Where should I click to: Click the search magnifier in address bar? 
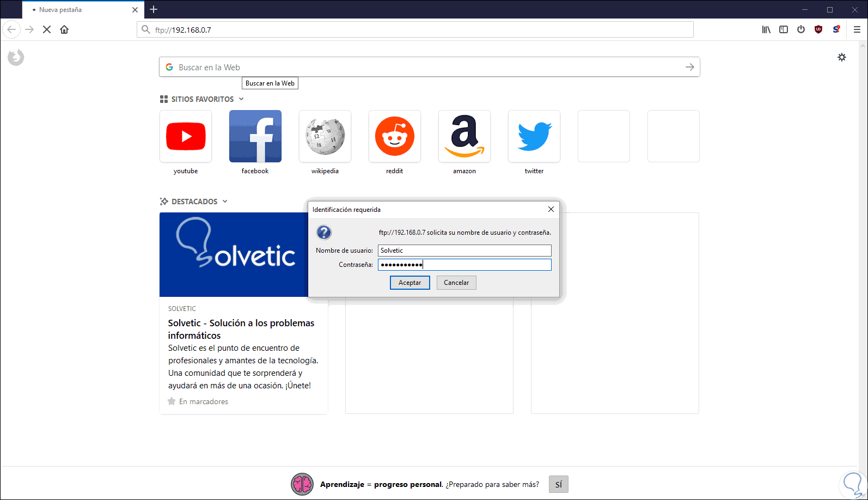pyautogui.click(x=145, y=29)
